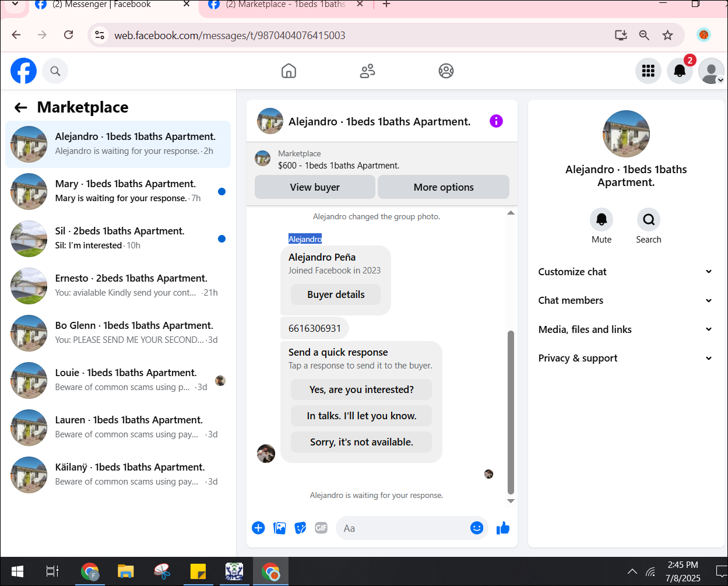View site information icon in address bar
The image size is (728, 586).
(100, 36)
